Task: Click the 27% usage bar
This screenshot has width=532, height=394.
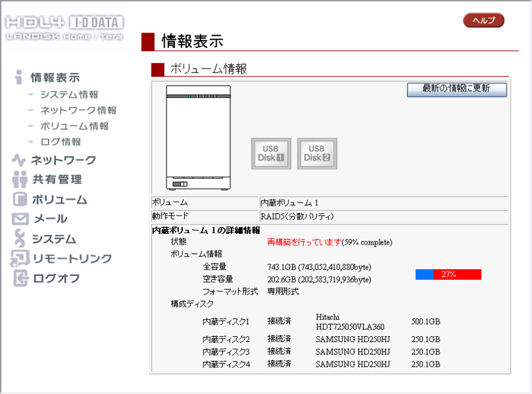Action: (x=448, y=274)
